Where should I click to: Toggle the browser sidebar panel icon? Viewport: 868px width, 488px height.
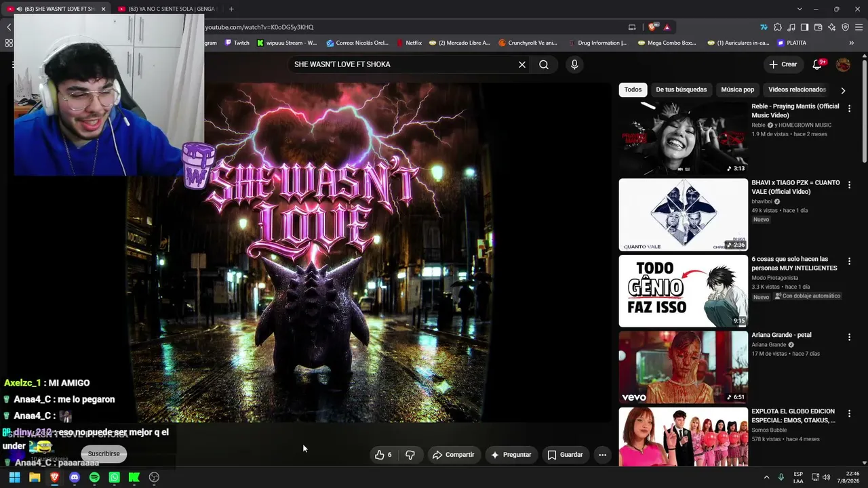click(x=804, y=27)
